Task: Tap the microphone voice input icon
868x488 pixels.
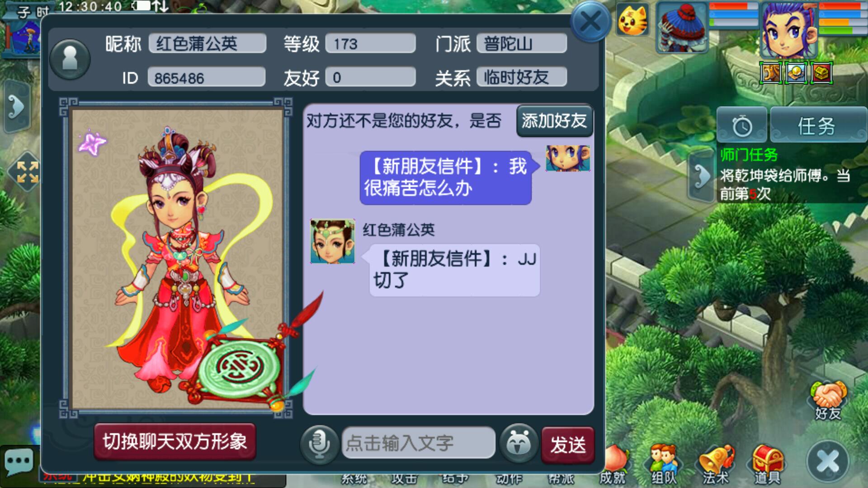Action: tap(319, 444)
